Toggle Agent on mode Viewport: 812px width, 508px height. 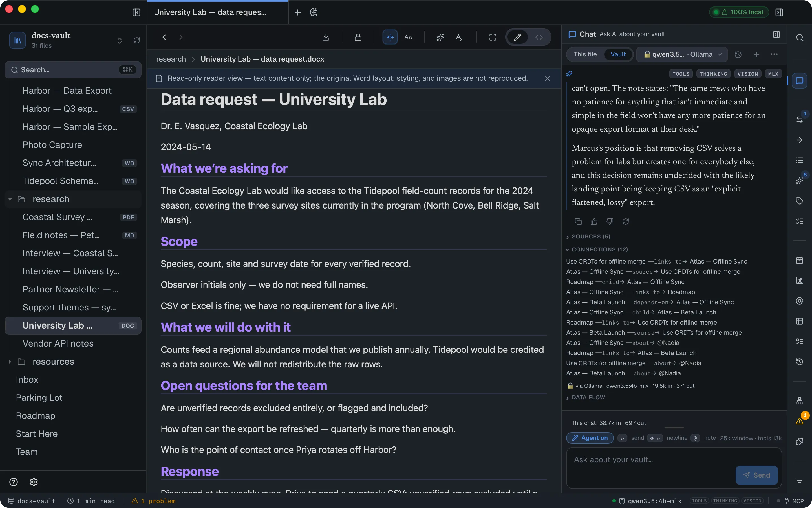590,438
